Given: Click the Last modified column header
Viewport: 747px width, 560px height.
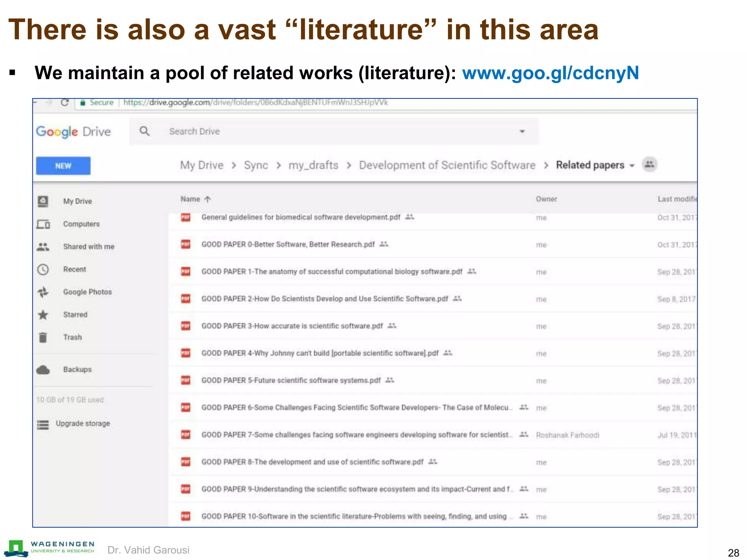Looking at the screenshot, I should coord(677,199).
